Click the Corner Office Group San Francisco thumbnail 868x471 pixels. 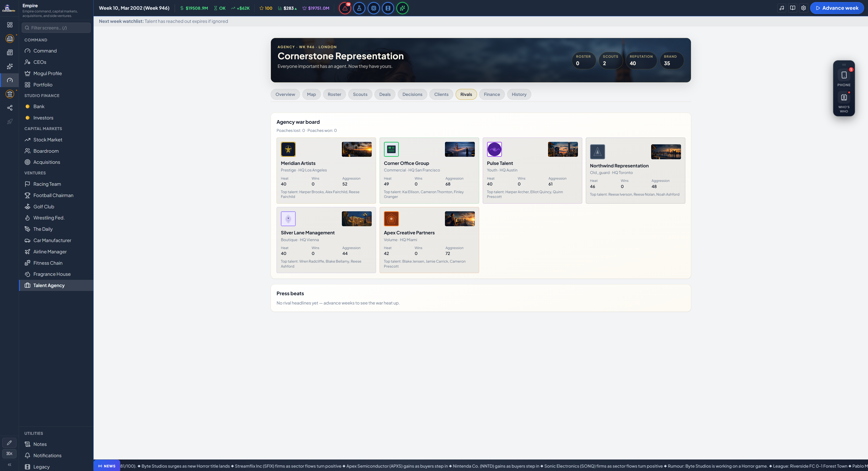pos(460,149)
